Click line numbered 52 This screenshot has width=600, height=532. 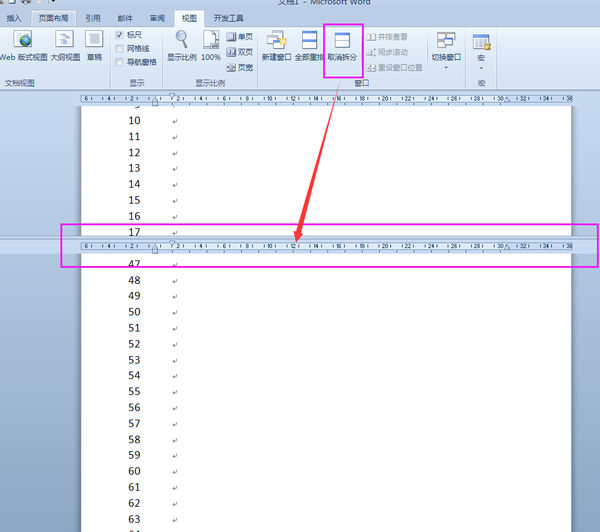tap(134, 344)
